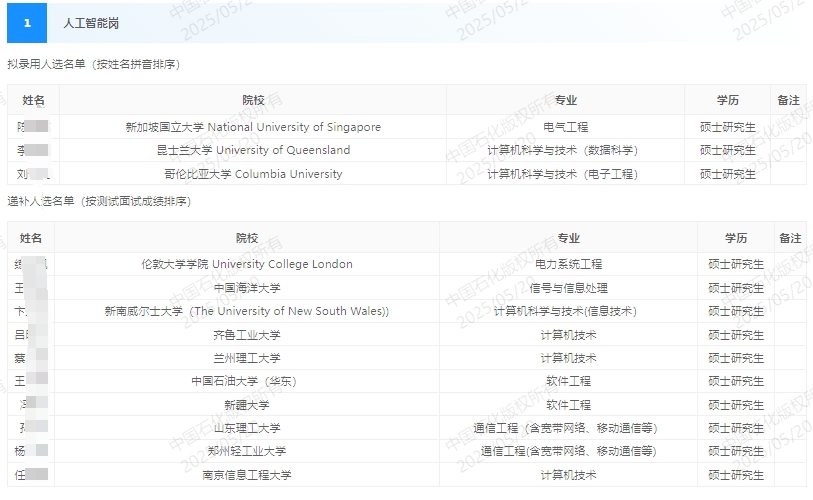Select the University of New South Wales cell

point(246,311)
